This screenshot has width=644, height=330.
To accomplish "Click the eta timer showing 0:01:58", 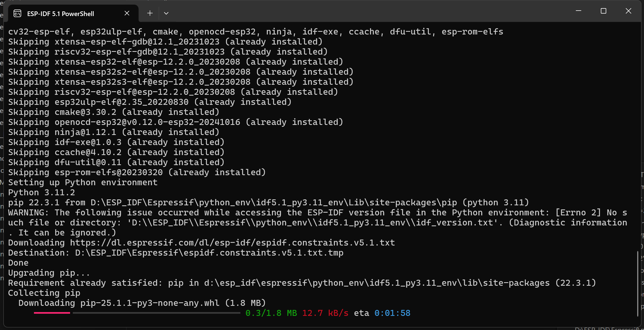I will [392, 313].
